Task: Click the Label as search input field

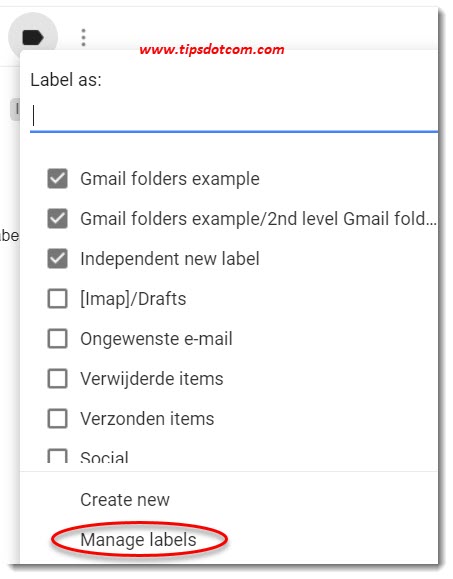Action: tap(234, 116)
